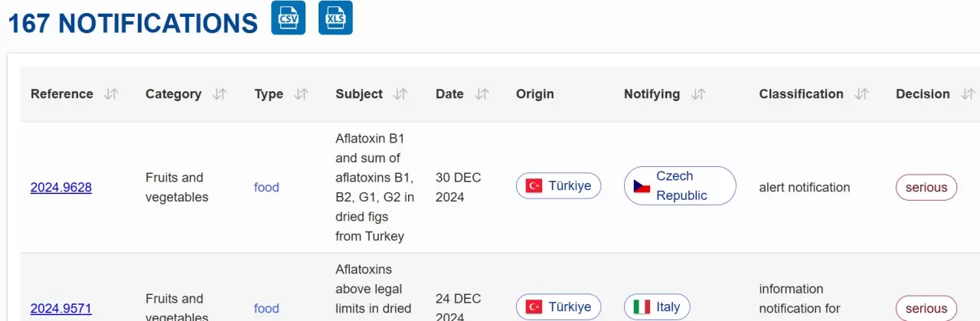Sort table by Reference column
980x321 pixels.
112,94
